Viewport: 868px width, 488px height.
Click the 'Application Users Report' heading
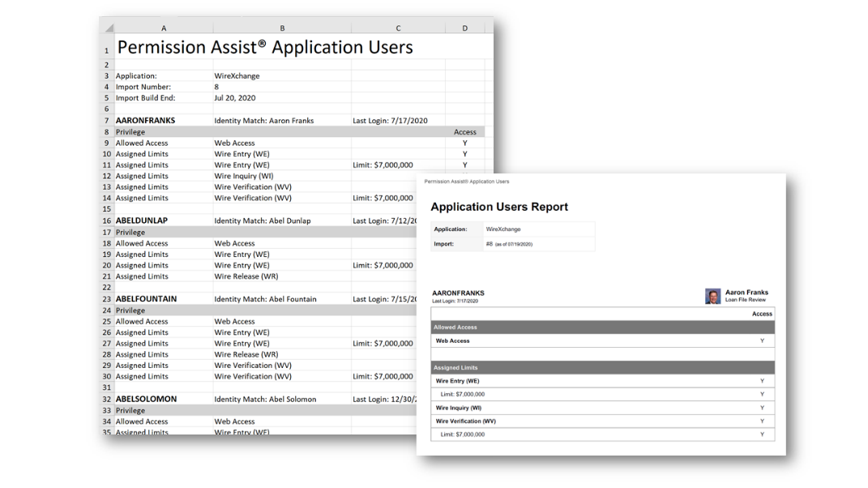(x=499, y=207)
